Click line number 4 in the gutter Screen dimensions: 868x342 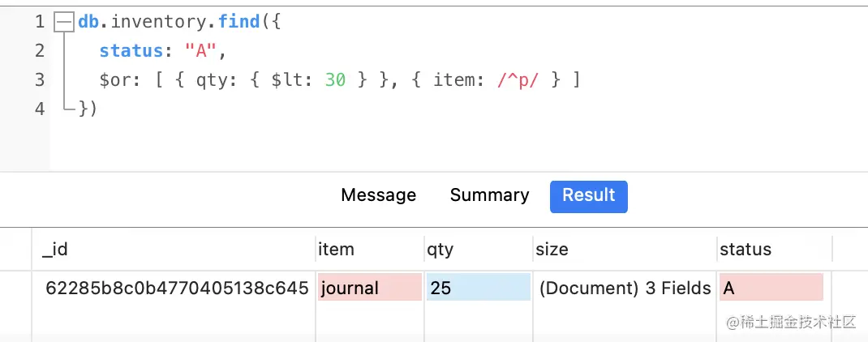[40, 109]
